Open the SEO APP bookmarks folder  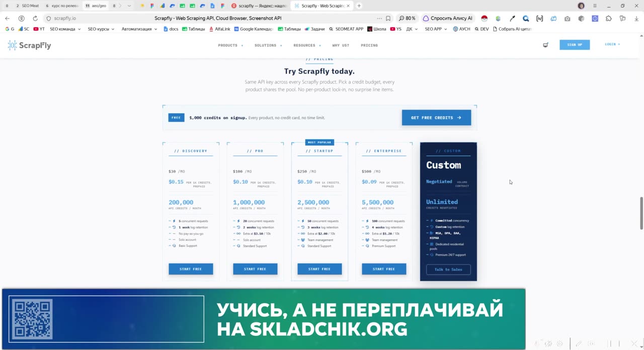click(436, 29)
